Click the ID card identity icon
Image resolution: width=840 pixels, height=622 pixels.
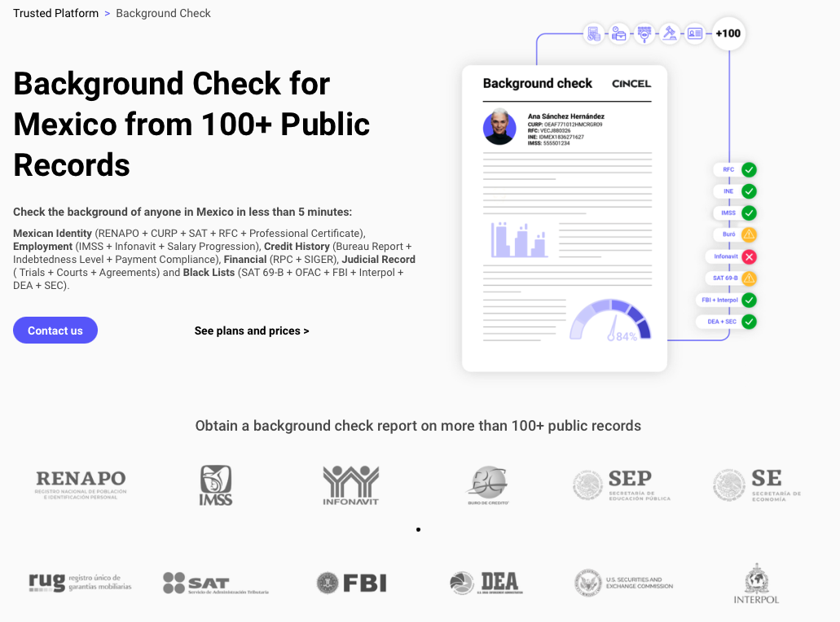(x=694, y=33)
